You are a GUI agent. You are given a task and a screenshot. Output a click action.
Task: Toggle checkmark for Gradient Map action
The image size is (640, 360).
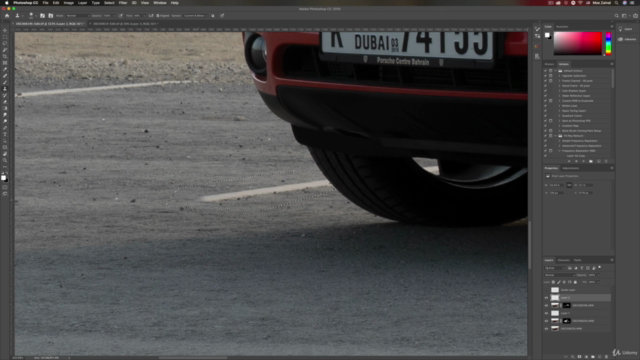tap(545, 126)
